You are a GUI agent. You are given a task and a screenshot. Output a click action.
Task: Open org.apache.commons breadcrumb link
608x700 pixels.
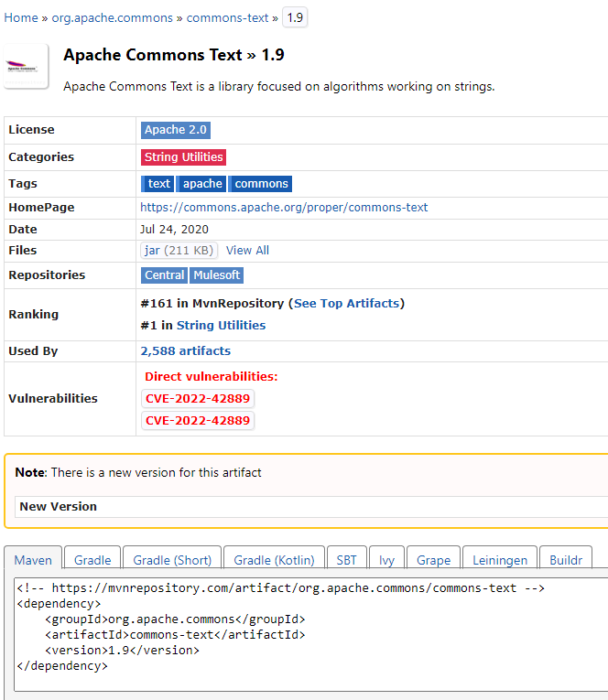point(112,18)
